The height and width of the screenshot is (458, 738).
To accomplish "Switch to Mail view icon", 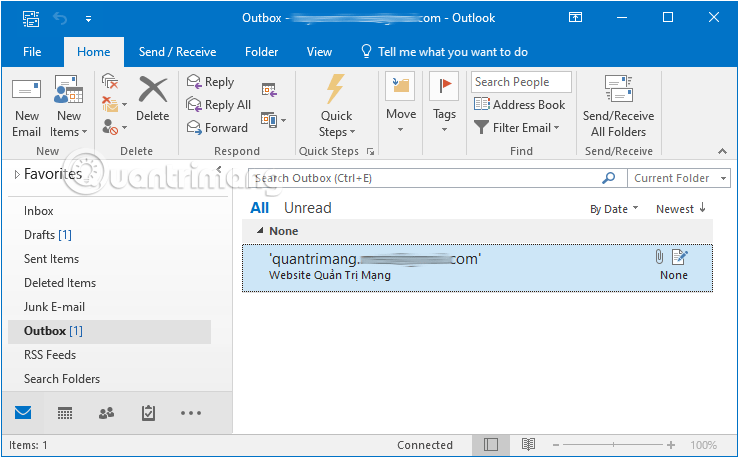I will (x=23, y=413).
